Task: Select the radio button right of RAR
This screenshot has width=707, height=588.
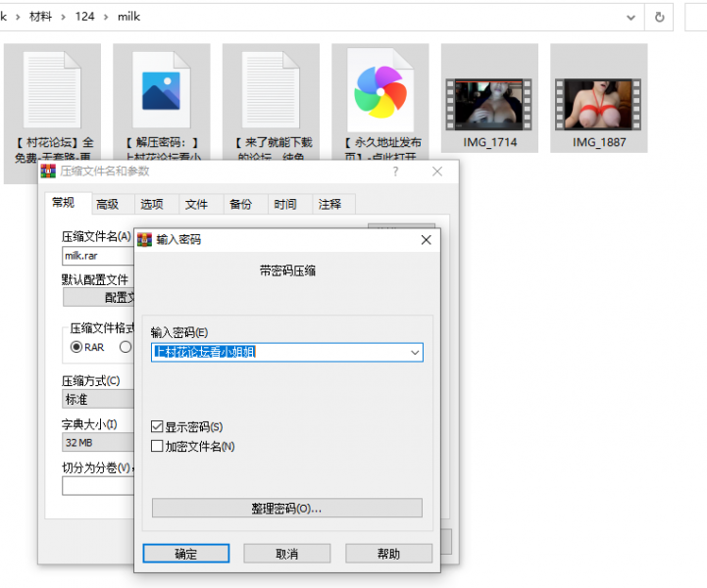Action: pyautogui.click(x=126, y=347)
